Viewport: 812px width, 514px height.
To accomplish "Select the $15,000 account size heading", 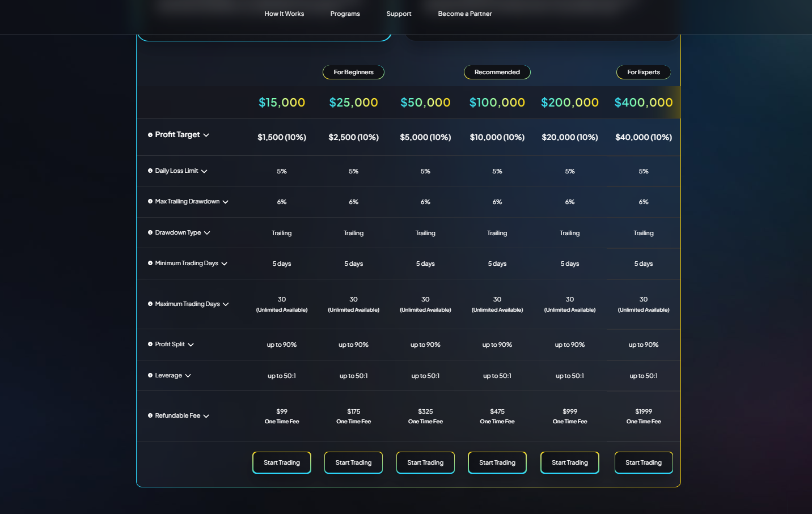I will coord(282,103).
